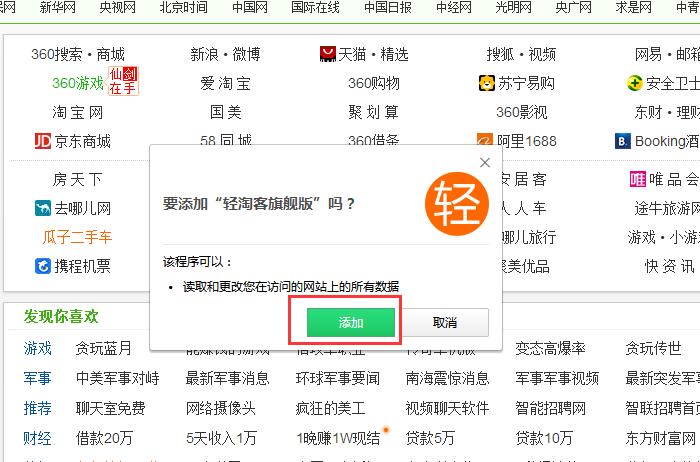Open the 环球军事要闻 link
The width and height of the screenshot is (700, 462).
[338, 378]
